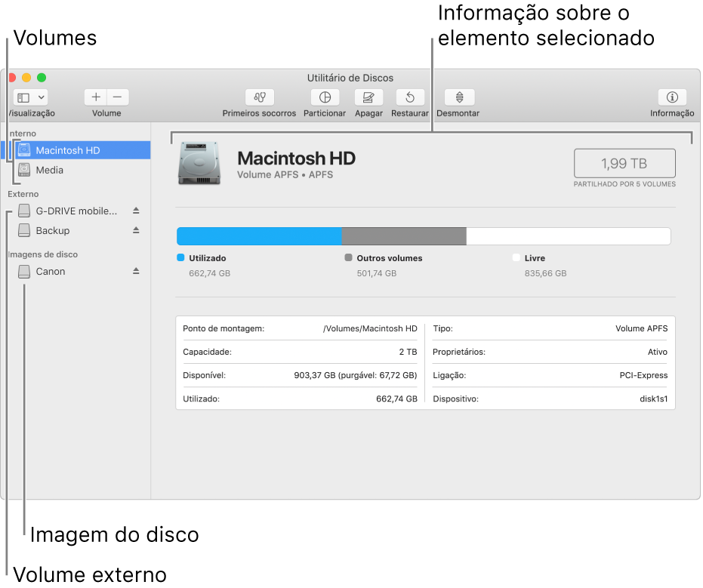Click the Imagens de disco section header
Viewport: 703px width, 588px height.
42,254
